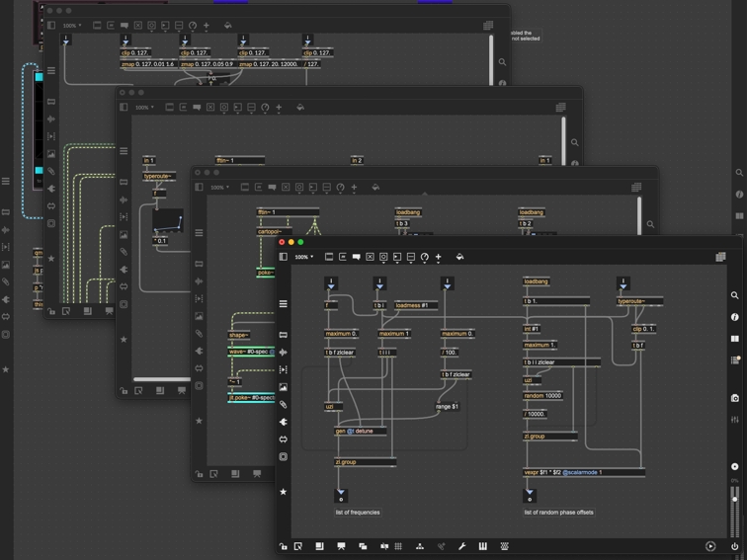Viewport: 747px width, 560px height.
Task: Open zoom dropdown in the zmap back window
Action: click(72, 26)
